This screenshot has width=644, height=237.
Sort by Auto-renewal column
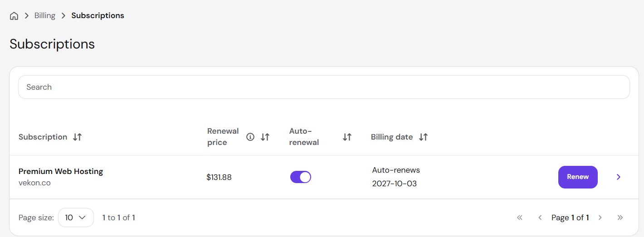point(347,137)
